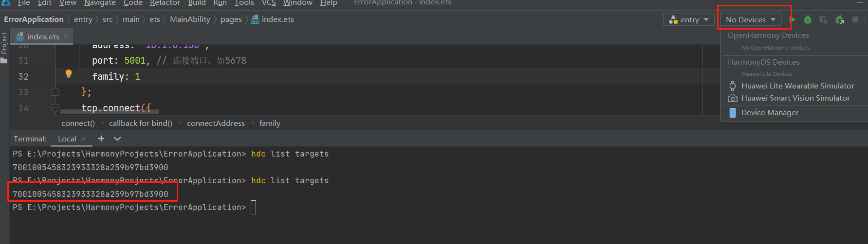Click the Debug bug icon
The image size is (868, 244).
point(808,19)
